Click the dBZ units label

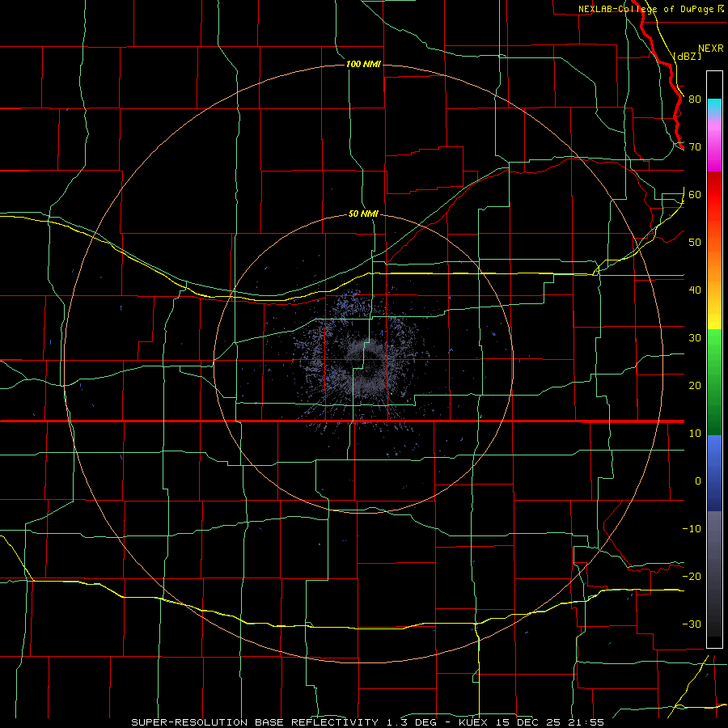click(688, 56)
